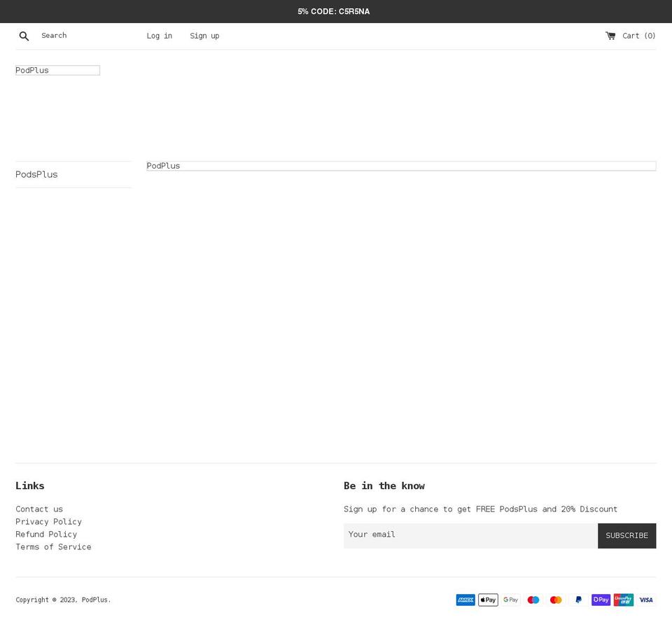
Task: Click the Sign up for a chance text
Action: click(x=480, y=509)
